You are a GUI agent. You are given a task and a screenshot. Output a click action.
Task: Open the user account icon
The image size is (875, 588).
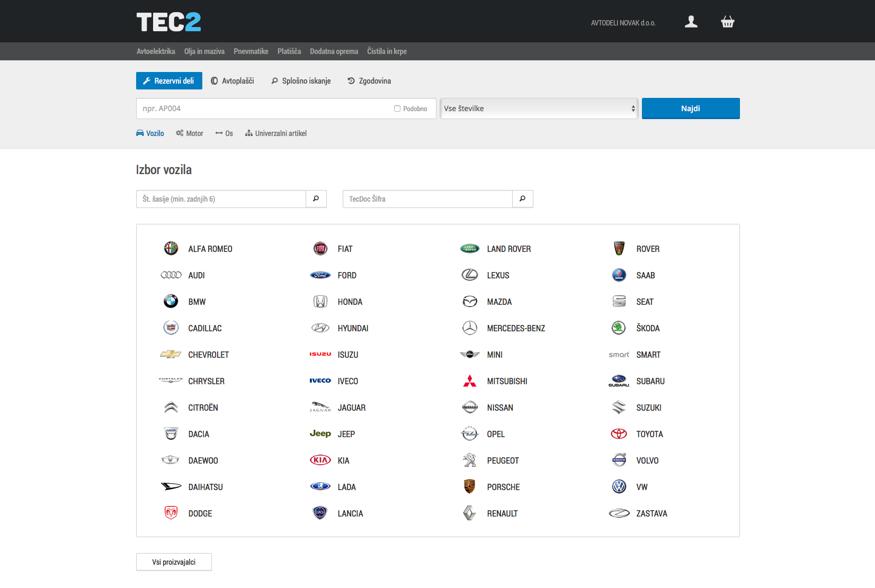691,22
